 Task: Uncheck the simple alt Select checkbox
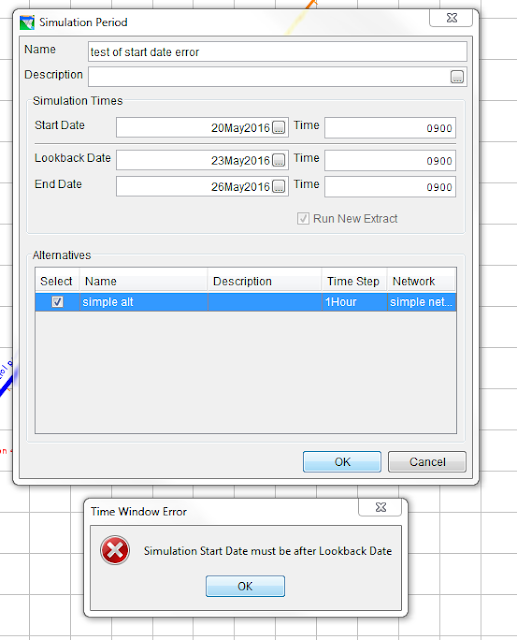pyautogui.click(x=57, y=302)
